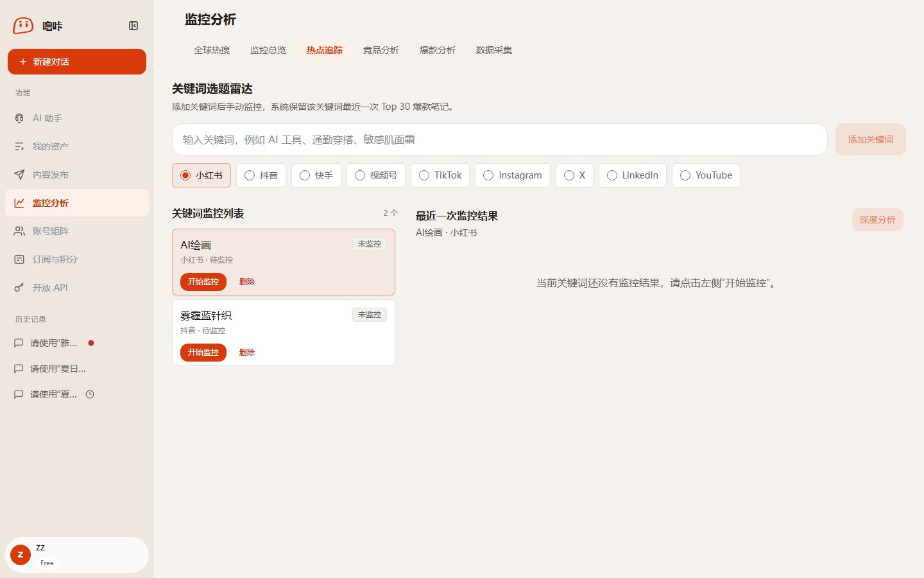Click the 添加关键词 button
The width and height of the screenshot is (924, 578).
[x=871, y=139]
